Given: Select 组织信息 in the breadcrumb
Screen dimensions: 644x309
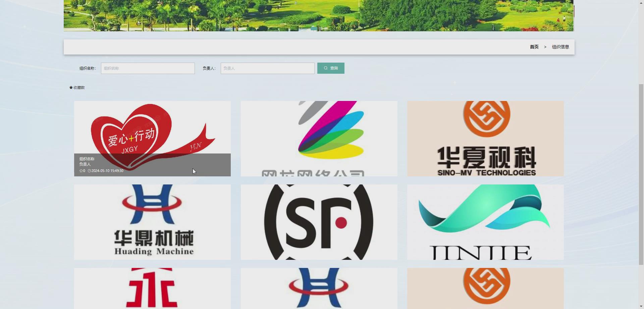Looking at the screenshot, I should click(560, 47).
